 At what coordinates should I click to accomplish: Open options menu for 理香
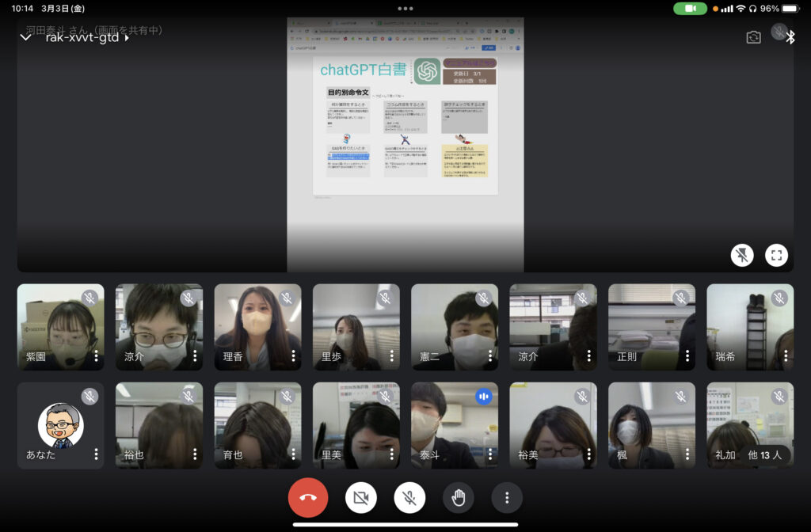click(x=293, y=355)
